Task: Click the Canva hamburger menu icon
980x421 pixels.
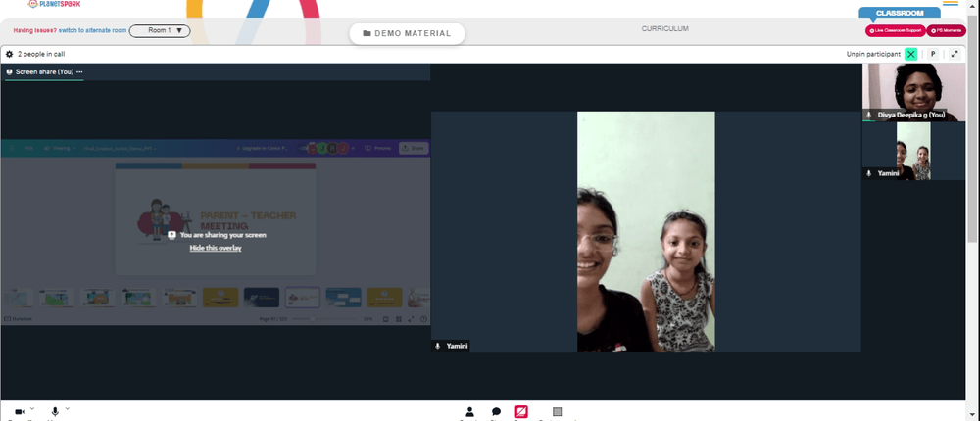Action: 11,148
